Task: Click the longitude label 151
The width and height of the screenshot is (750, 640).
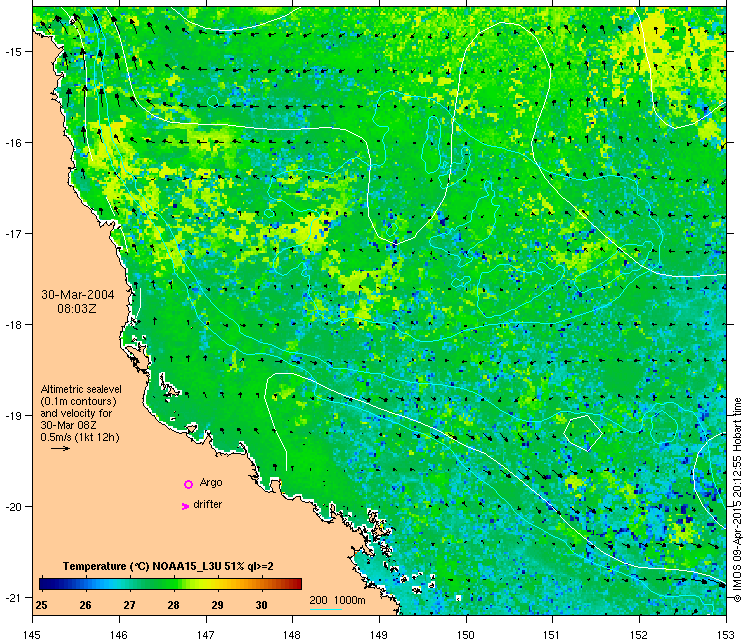Action: tap(552, 634)
